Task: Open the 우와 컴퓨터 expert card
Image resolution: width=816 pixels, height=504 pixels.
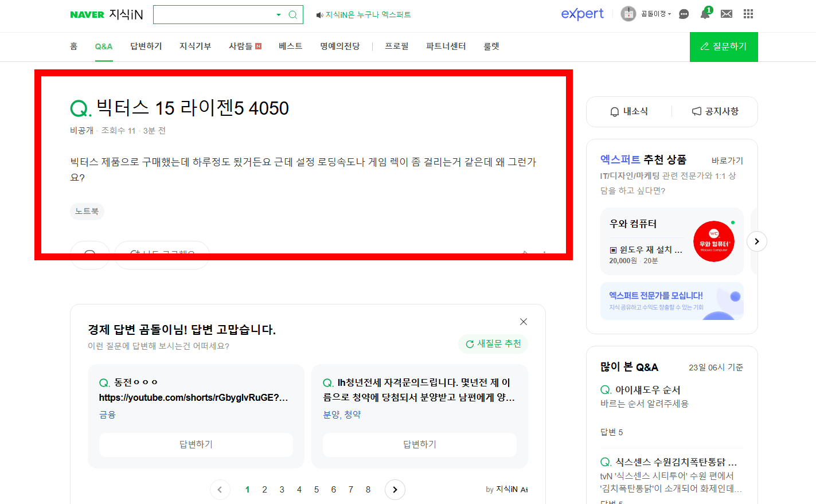Action: click(x=672, y=241)
